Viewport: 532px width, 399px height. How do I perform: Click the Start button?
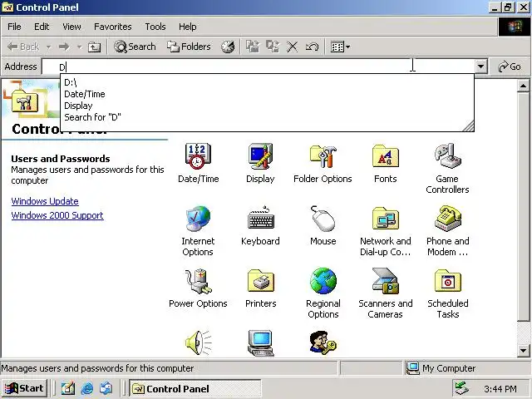coord(24,388)
